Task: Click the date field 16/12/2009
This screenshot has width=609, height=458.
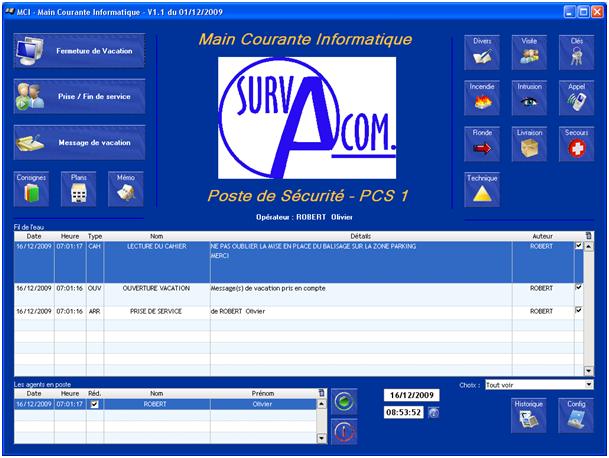Action: [412, 395]
